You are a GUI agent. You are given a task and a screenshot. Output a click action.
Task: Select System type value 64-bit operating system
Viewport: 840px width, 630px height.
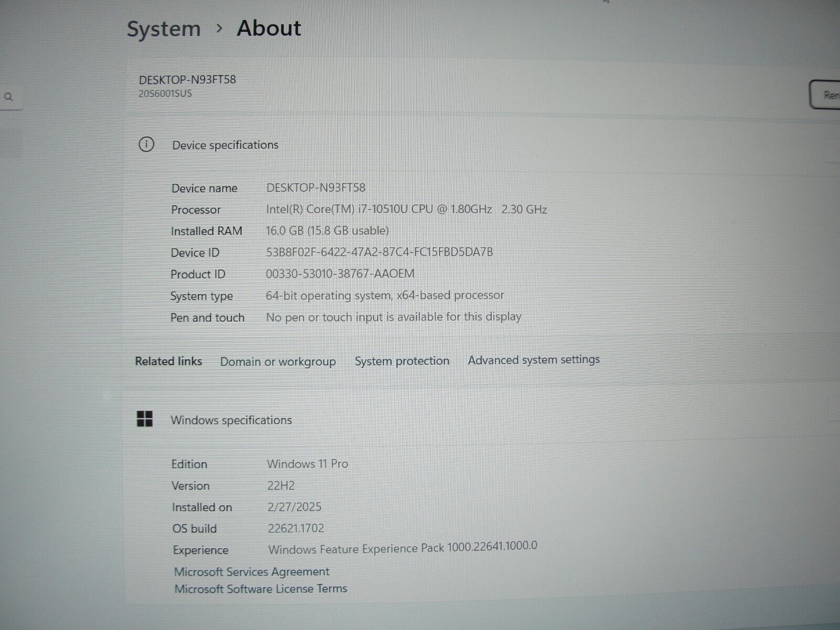pyautogui.click(x=385, y=296)
